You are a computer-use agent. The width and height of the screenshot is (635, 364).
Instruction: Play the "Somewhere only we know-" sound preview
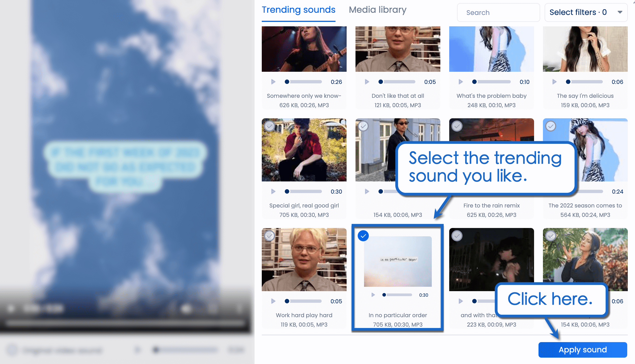(273, 82)
